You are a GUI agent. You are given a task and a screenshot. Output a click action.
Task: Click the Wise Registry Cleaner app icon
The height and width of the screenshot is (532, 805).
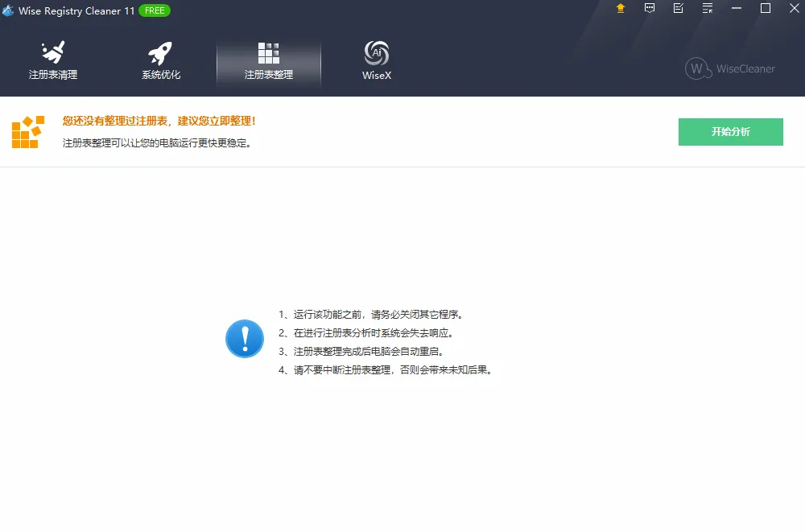10,10
